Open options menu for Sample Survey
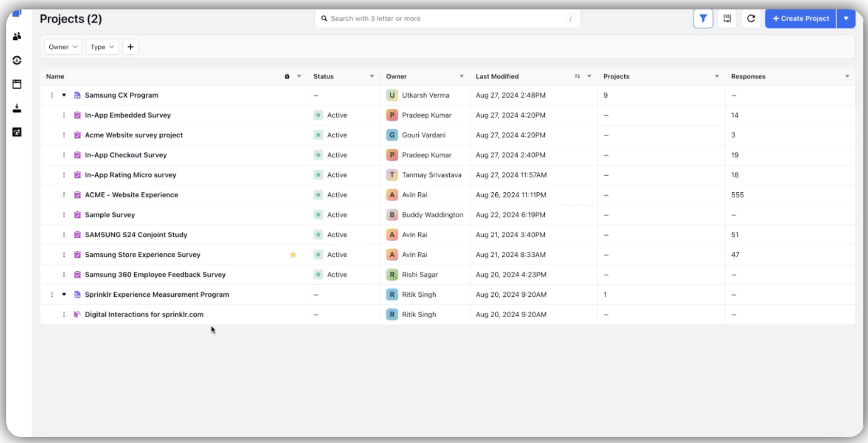 click(x=64, y=215)
